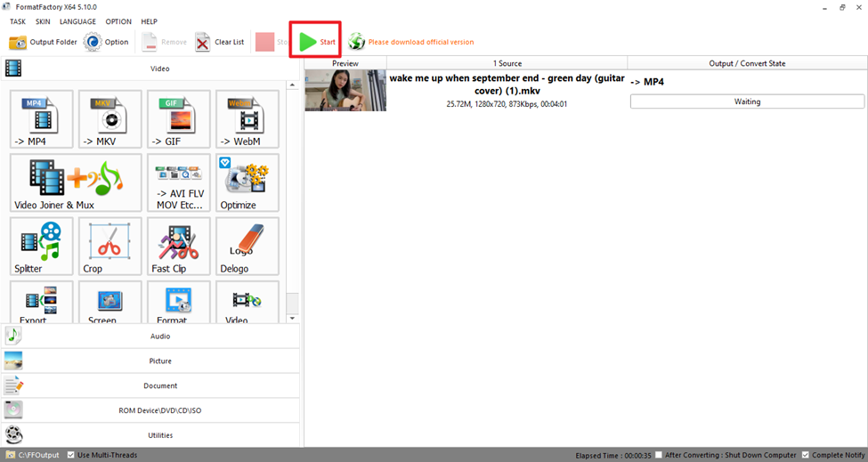Open the -> AVI FLV MOV Etc... tool

click(x=179, y=183)
